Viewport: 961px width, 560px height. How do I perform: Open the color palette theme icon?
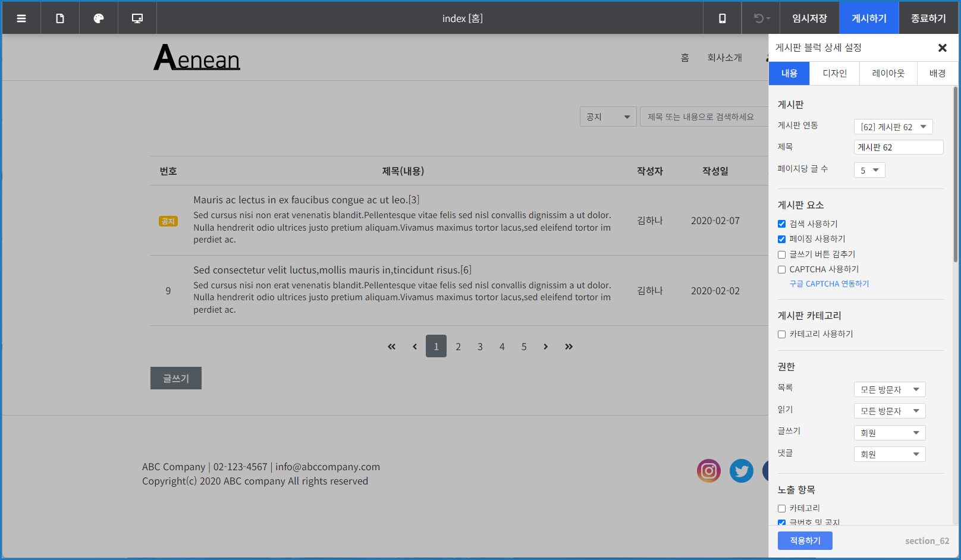(99, 18)
